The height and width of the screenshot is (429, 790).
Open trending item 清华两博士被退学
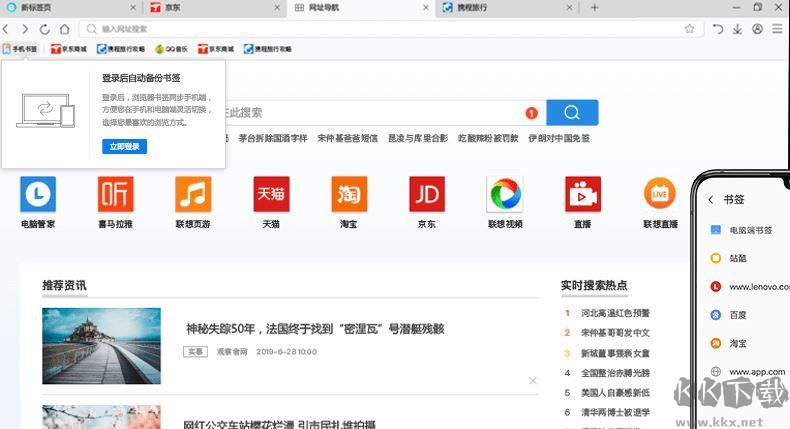point(615,412)
